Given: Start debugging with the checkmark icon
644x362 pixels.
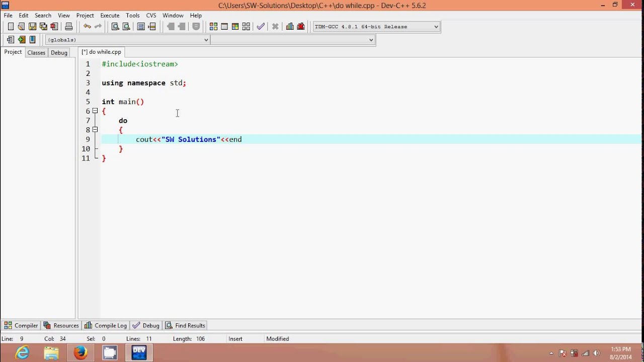Looking at the screenshot, I should pyautogui.click(x=261, y=27).
